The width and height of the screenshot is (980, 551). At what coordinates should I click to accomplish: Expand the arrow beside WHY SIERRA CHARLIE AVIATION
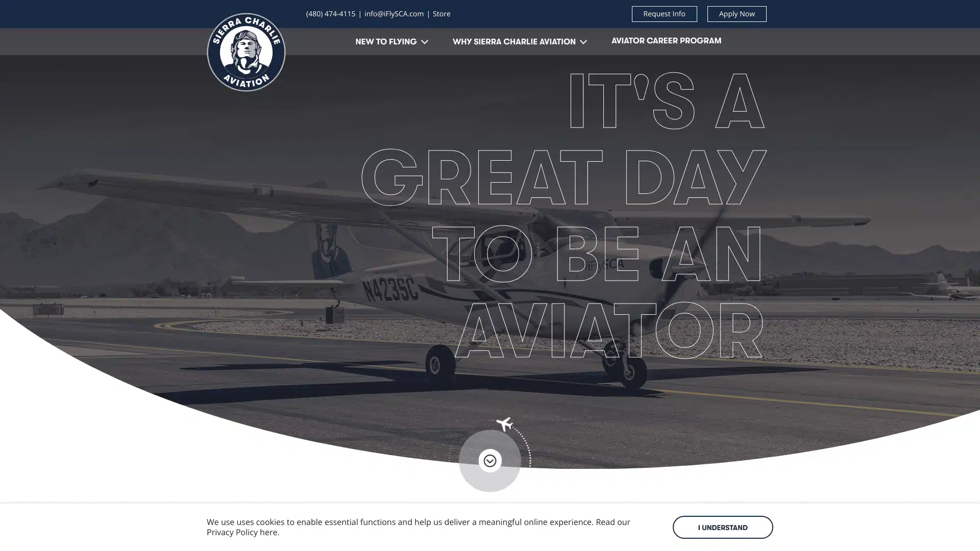583,42
